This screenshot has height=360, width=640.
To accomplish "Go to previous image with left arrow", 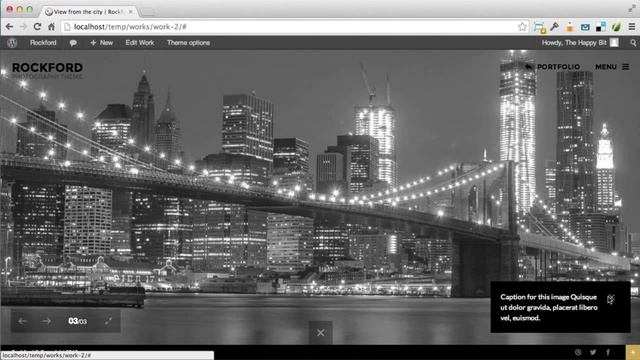I will click(22, 321).
